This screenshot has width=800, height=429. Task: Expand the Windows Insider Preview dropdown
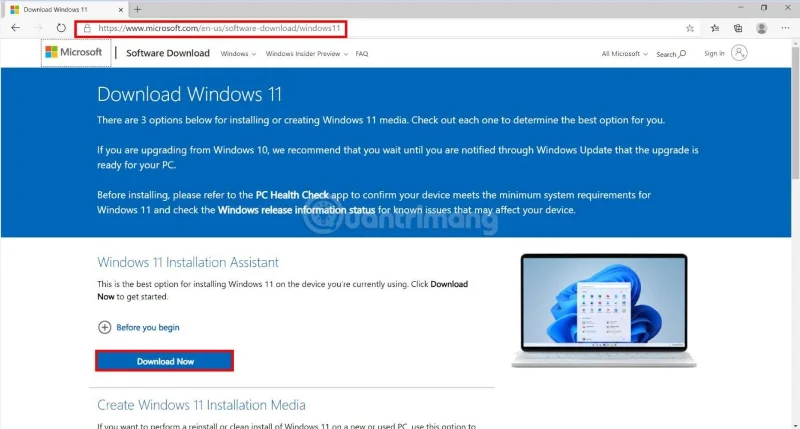[307, 54]
